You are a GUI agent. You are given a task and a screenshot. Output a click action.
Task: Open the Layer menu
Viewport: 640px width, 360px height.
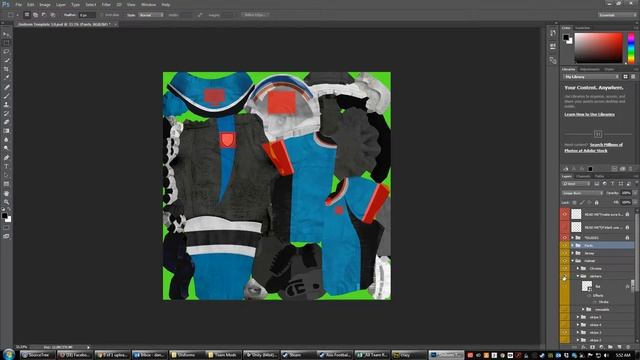tap(60, 4)
